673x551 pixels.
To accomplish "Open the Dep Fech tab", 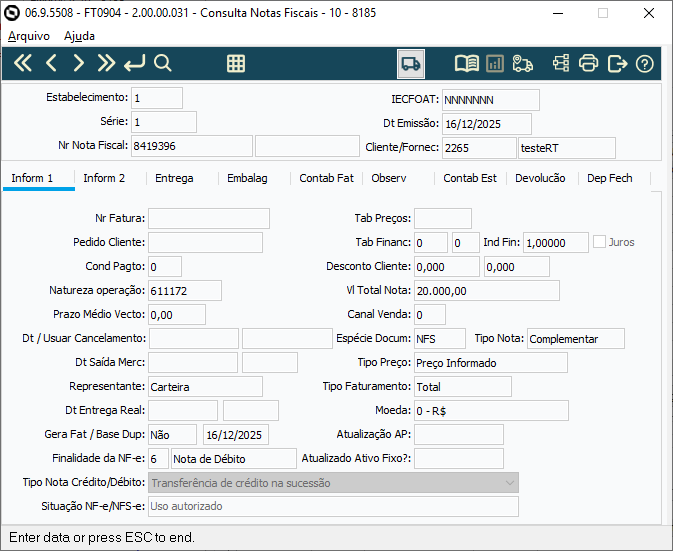I will click(609, 178).
